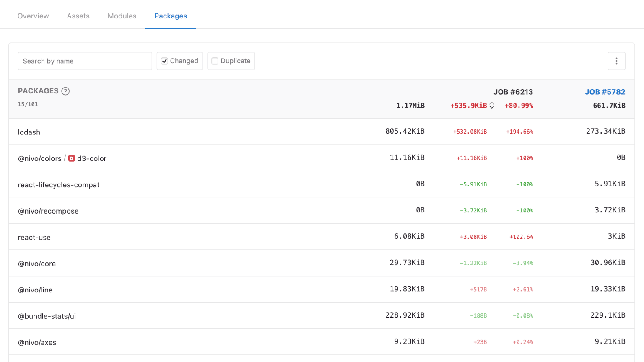644x362 pixels.
Task: Open the react-use package
Action: [x=34, y=237]
